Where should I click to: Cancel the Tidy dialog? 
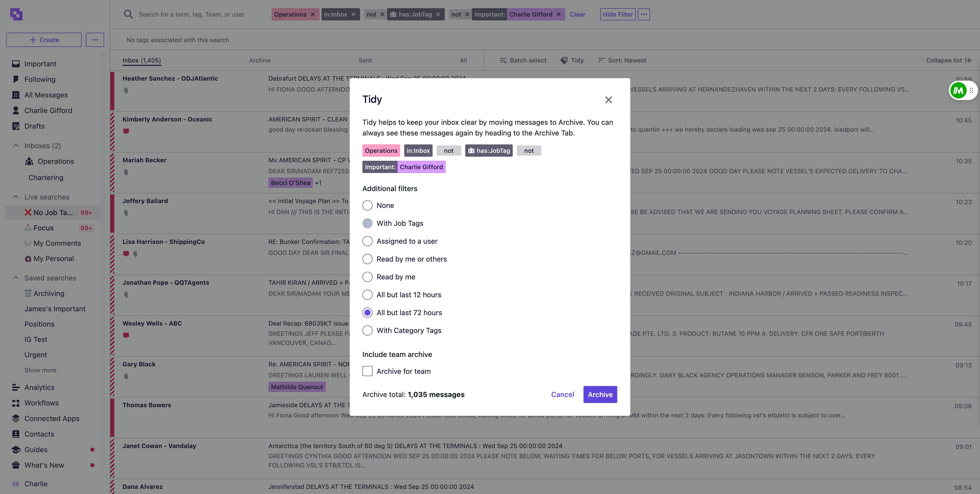coord(562,394)
